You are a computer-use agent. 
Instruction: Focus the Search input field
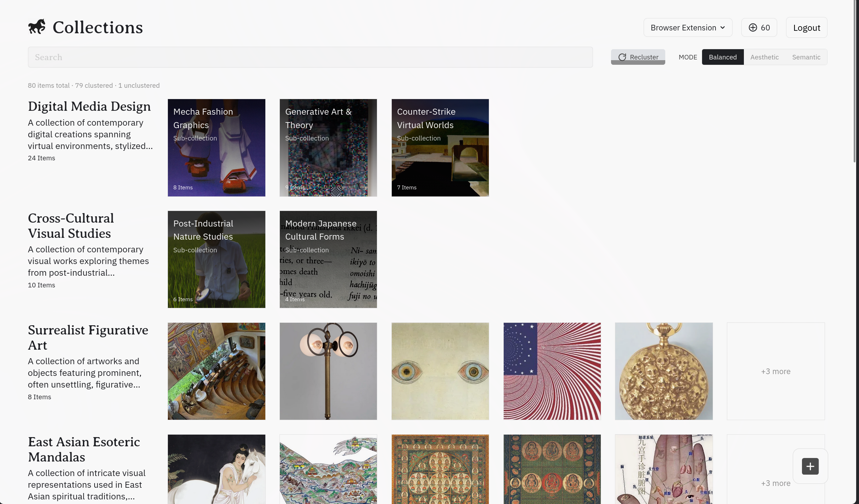[310, 57]
